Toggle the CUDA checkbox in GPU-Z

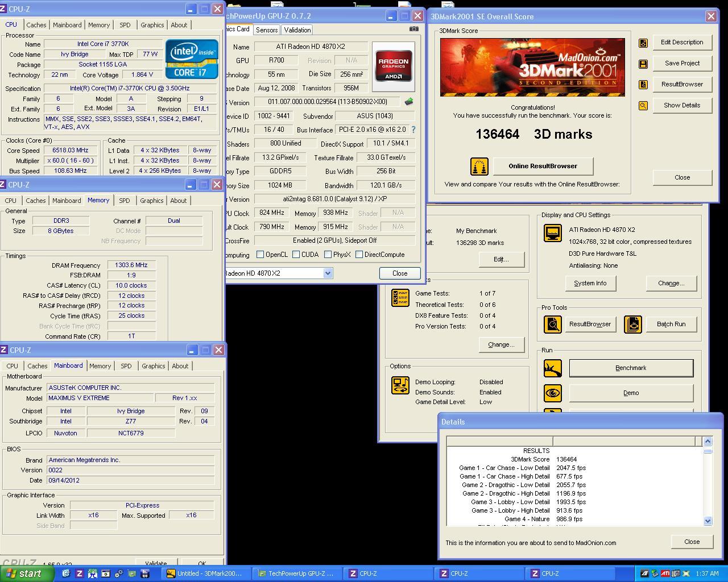click(296, 255)
